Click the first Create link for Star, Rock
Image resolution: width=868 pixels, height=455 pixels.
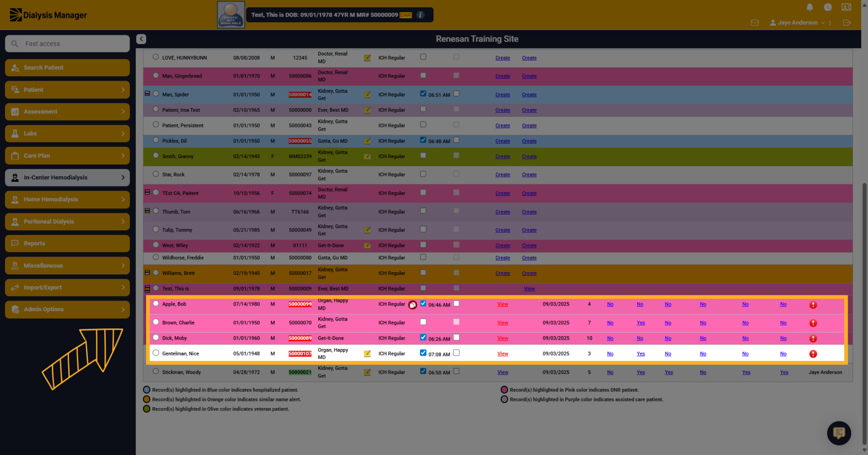503,174
